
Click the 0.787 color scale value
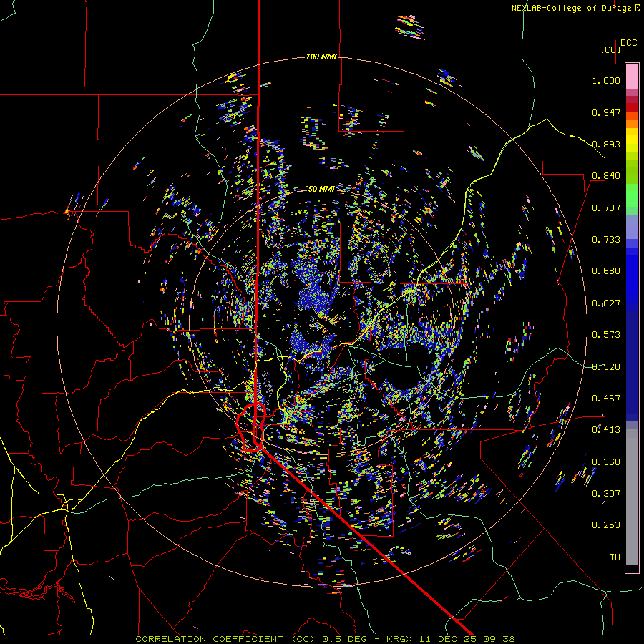606,208
